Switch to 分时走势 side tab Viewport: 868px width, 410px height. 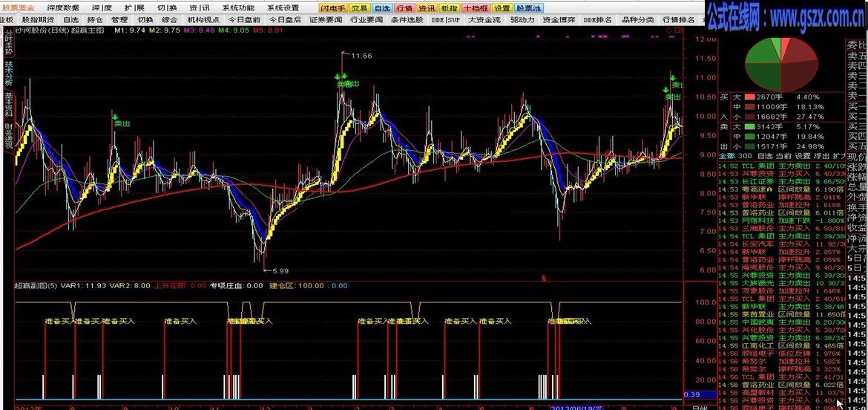(8, 42)
